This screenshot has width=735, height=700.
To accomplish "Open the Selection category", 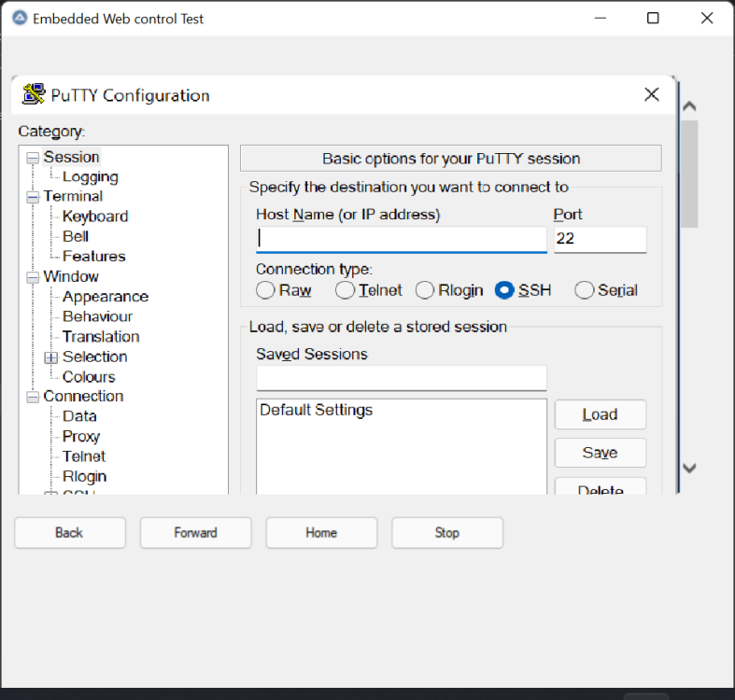I will click(95, 357).
